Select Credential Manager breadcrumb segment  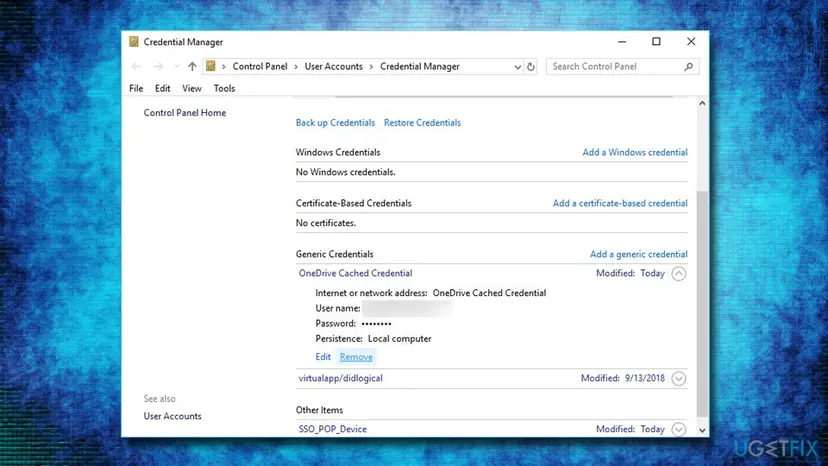click(420, 67)
